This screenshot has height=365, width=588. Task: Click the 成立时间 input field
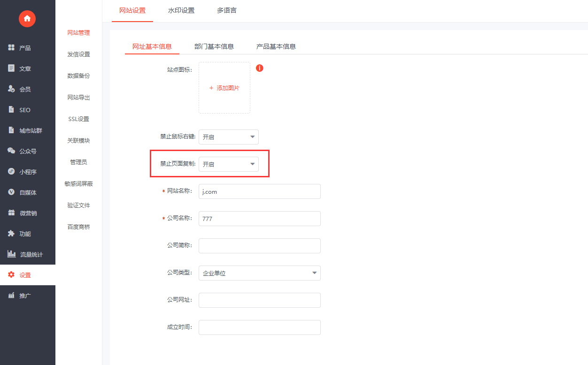point(260,327)
